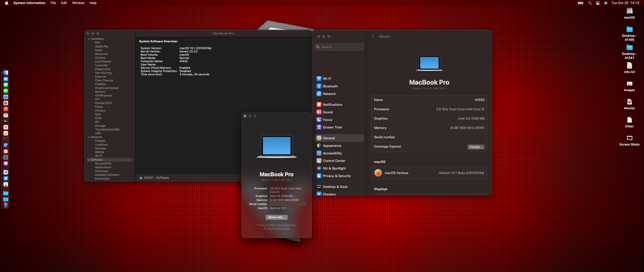Open the Desktop - A1186 folder
The image size is (644, 272).
630,34
